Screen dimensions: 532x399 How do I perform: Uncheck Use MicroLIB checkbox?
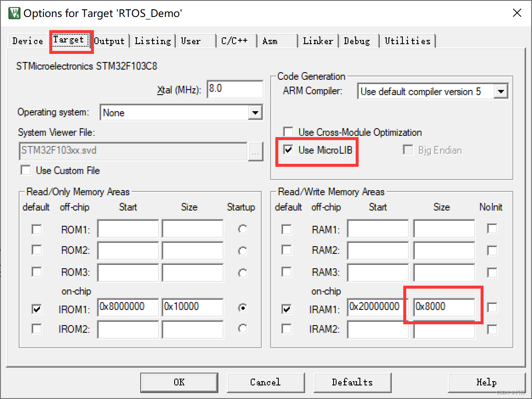click(x=289, y=150)
